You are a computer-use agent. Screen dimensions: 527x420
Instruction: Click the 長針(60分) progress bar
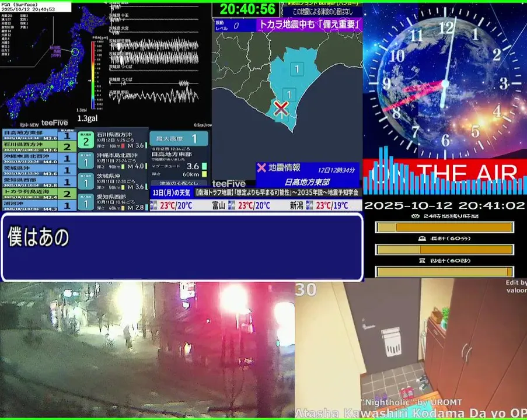click(x=444, y=250)
